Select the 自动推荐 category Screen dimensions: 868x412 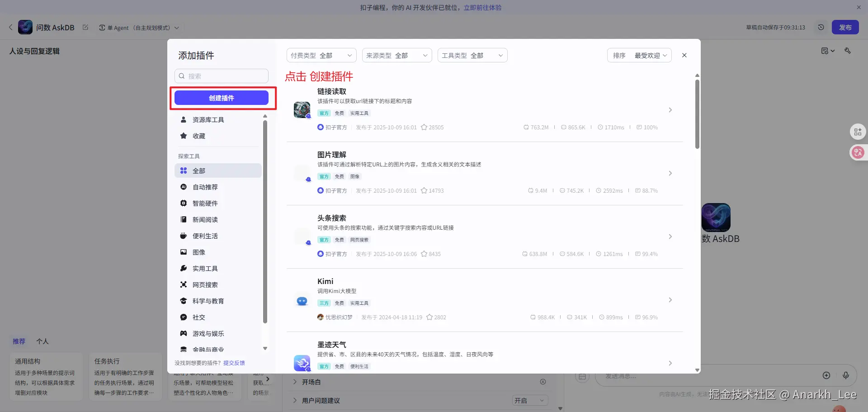click(218, 187)
